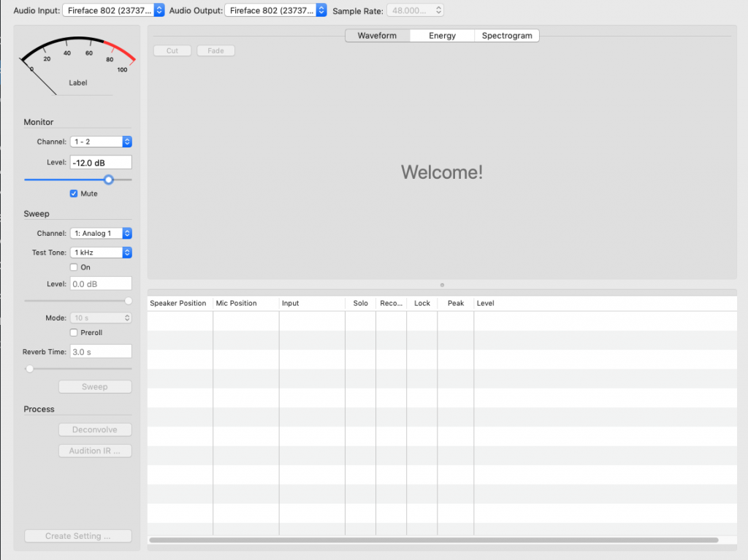This screenshot has height=560, width=748.
Task: Enable the Preroll checkbox
Action: pos(74,333)
